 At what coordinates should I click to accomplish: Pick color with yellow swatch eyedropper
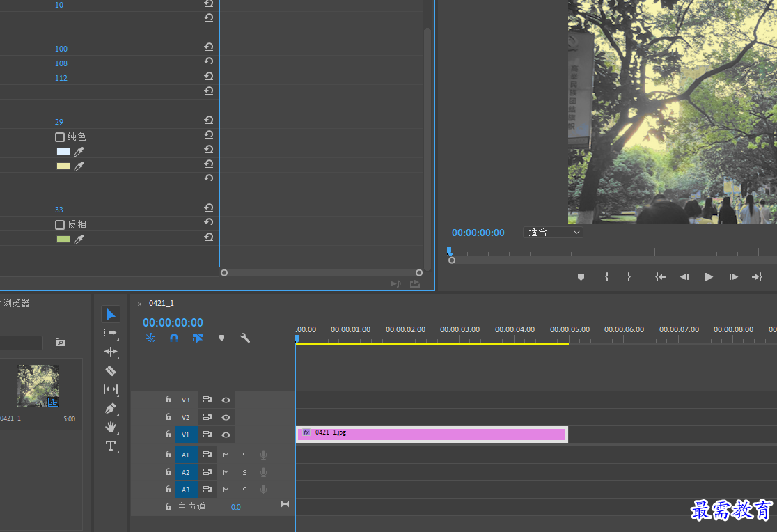[x=79, y=166]
